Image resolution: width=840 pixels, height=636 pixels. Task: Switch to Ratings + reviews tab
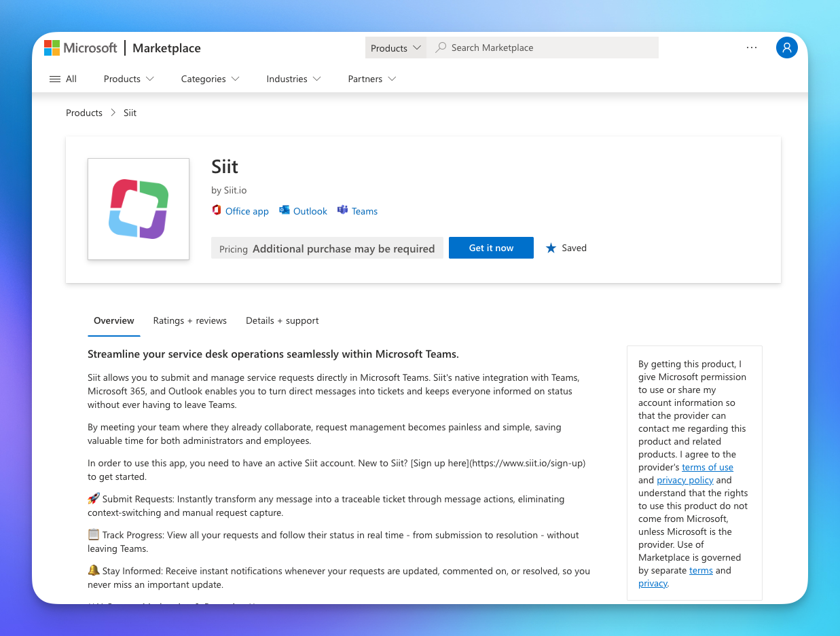[190, 320]
